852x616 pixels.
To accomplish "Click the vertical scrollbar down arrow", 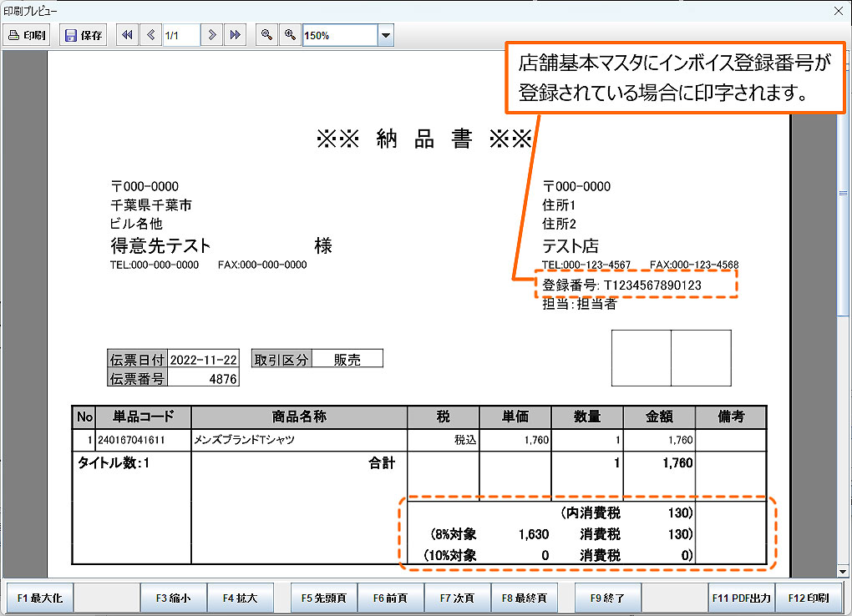I will (x=842, y=570).
